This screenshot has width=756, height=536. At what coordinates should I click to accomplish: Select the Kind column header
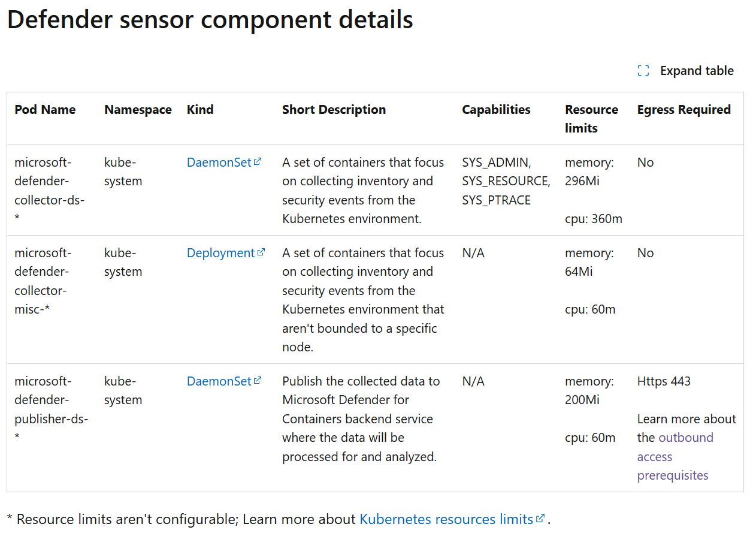coord(200,109)
